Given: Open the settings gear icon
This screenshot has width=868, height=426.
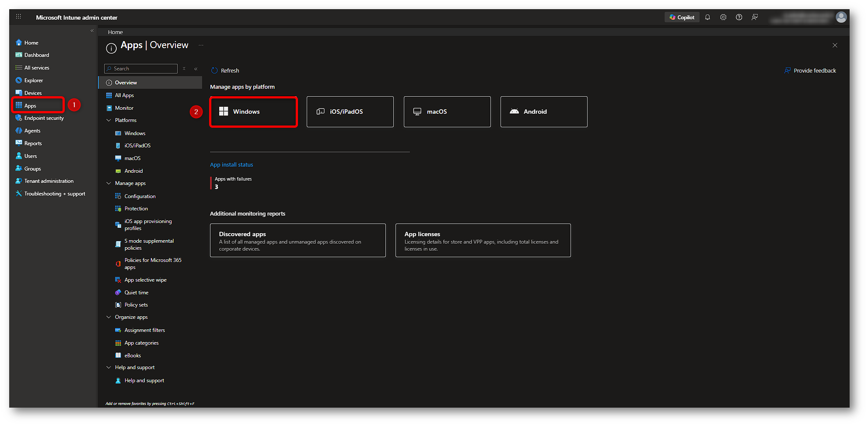Looking at the screenshot, I should [723, 17].
